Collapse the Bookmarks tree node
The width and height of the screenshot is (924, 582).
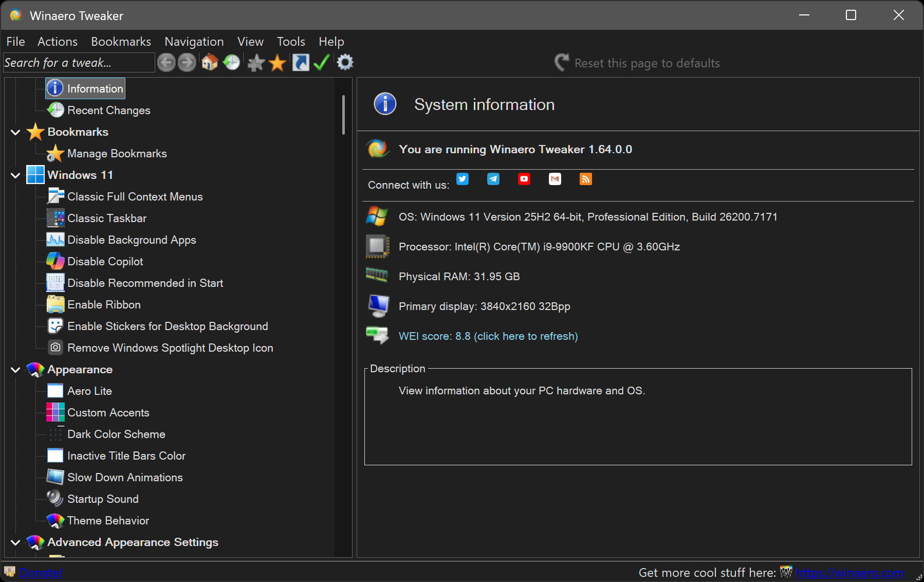pyautogui.click(x=15, y=132)
